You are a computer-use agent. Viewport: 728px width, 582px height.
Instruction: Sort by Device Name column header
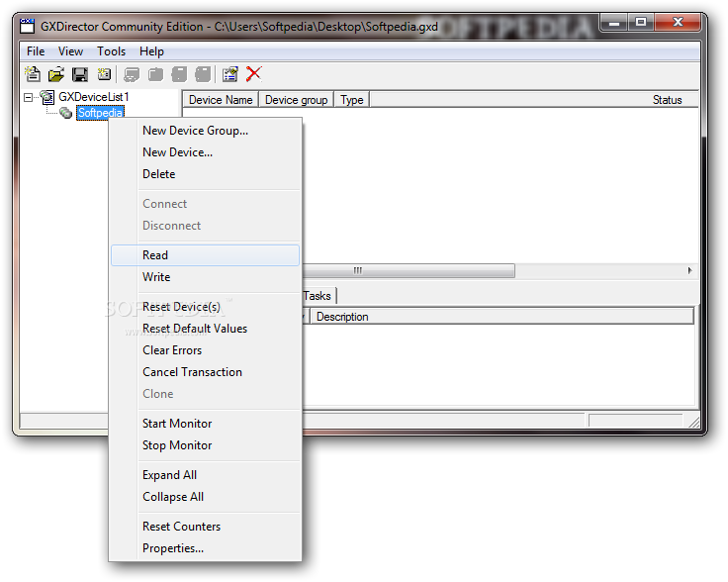click(x=221, y=100)
